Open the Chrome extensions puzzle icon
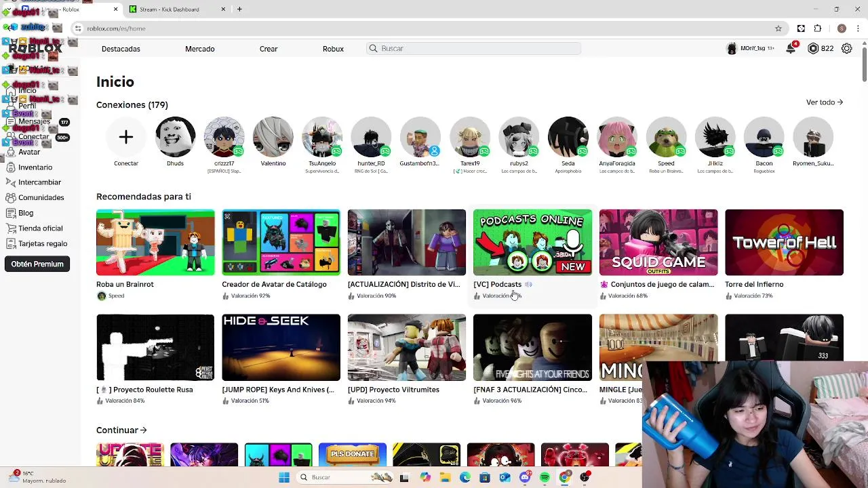This screenshot has width=868, height=488. (818, 28)
